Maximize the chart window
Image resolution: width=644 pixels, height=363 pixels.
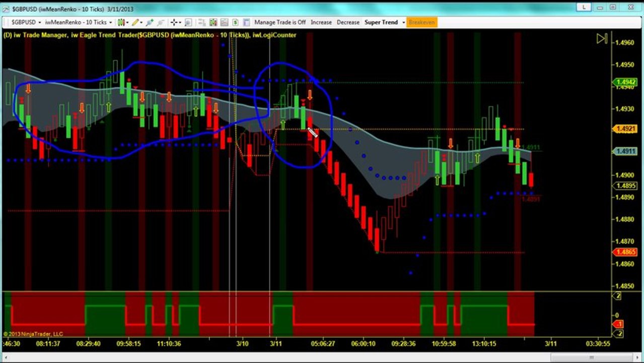tap(613, 7)
